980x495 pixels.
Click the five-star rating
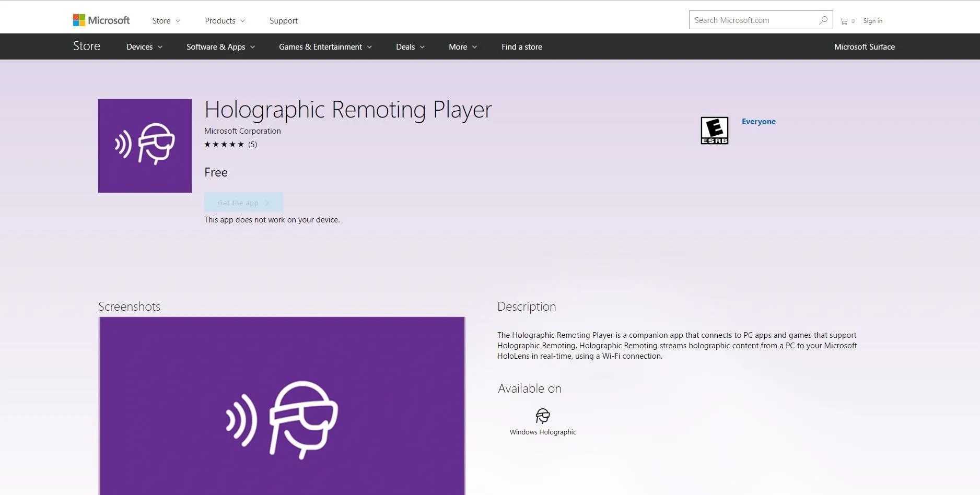224,145
